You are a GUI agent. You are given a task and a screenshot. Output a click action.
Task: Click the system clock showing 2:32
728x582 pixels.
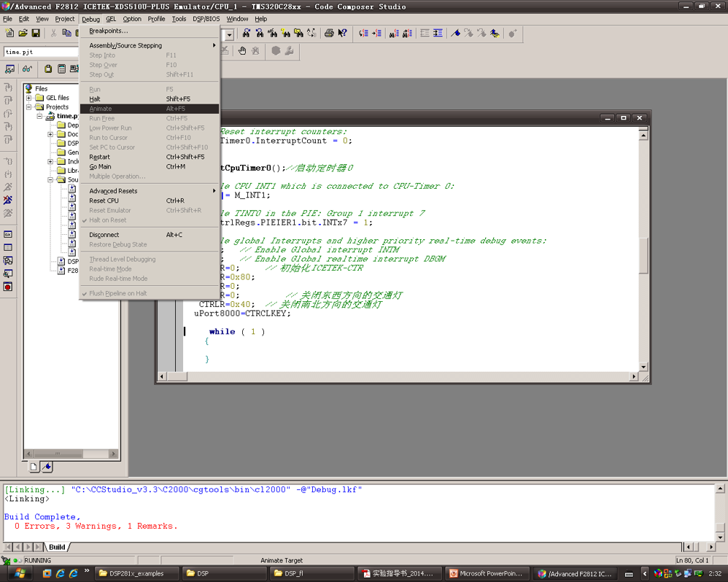click(x=715, y=574)
